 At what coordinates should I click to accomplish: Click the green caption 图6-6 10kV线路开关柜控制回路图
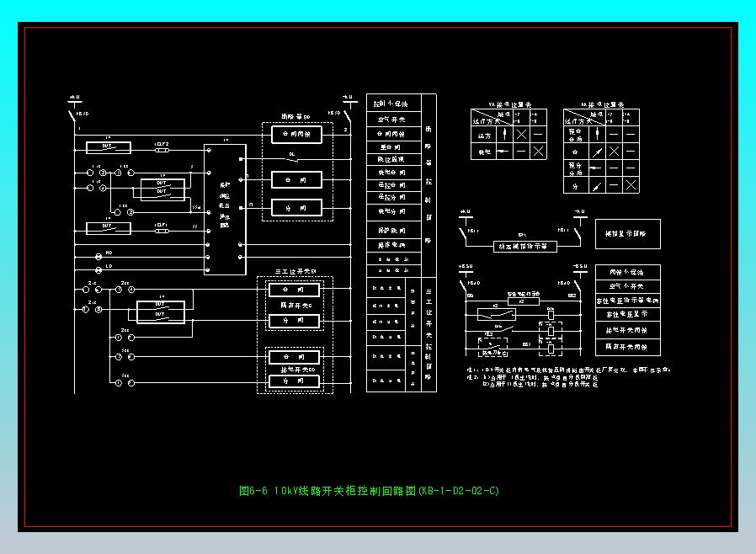[369, 491]
